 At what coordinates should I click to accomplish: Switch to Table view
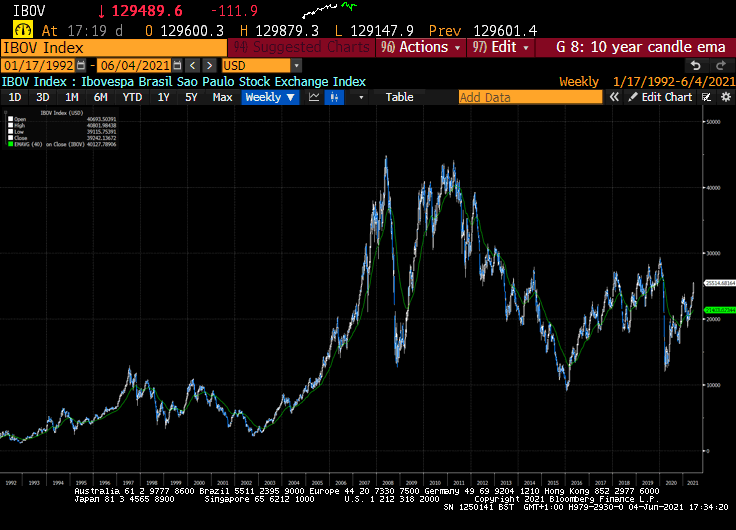click(x=399, y=97)
